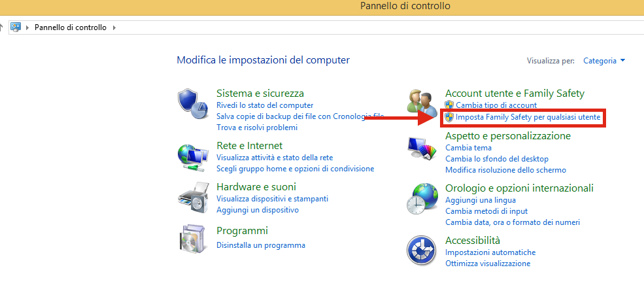Click Aggiungi una lingua link

[x=481, y=200]
